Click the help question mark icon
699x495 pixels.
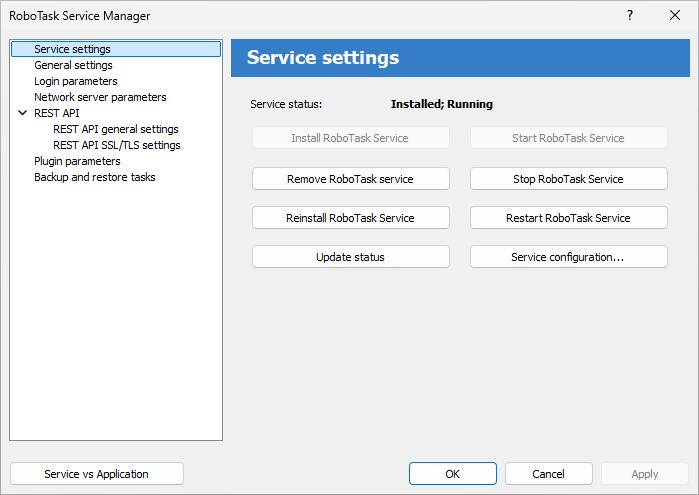(629, 15)
